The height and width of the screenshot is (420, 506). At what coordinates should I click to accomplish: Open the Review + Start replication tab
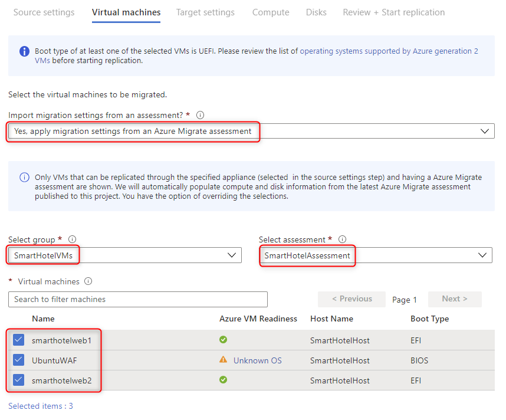coord(394,12)
